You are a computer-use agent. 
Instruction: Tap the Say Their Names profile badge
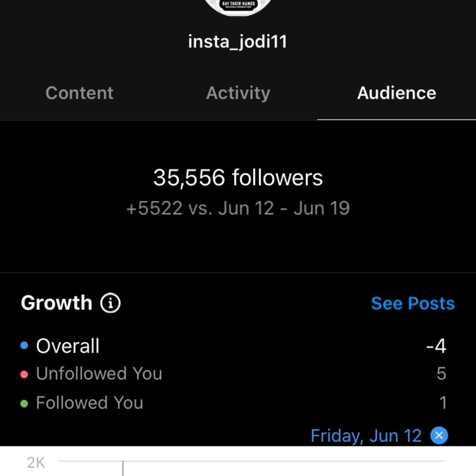(238, 5)
